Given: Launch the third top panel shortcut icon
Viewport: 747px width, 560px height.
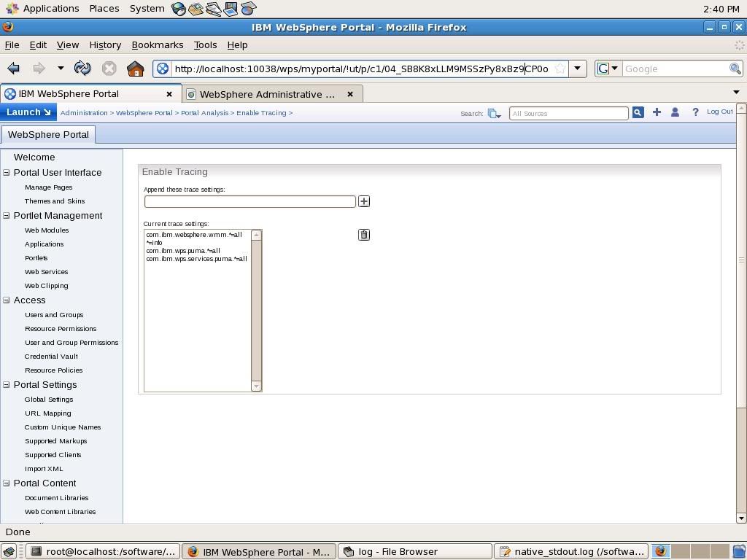Looking at the screenshot, I should pos(213,9).
